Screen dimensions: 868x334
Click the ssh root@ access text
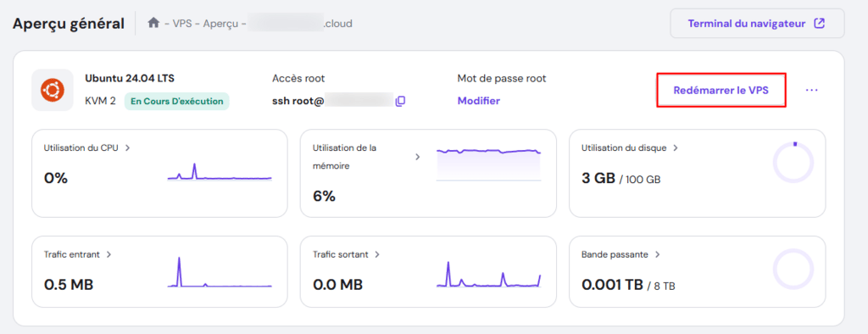point(298,101)
